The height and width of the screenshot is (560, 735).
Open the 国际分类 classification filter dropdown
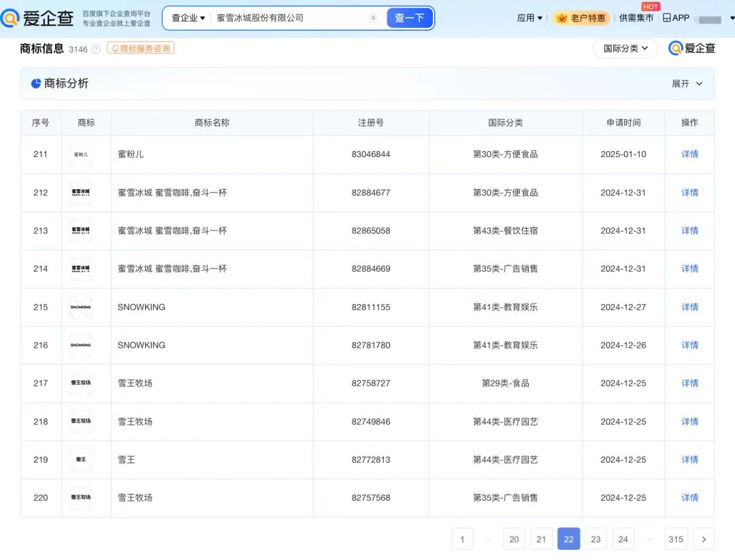coord(624,48)
